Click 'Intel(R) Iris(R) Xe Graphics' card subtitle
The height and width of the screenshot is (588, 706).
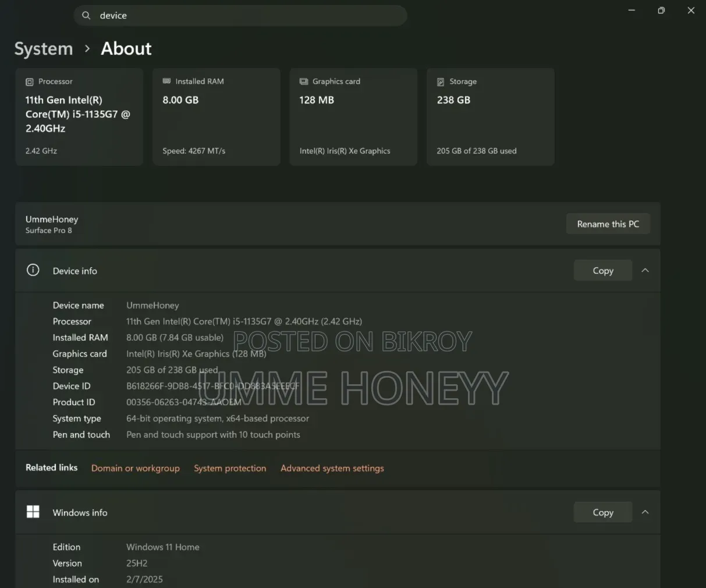click(345, 151)
